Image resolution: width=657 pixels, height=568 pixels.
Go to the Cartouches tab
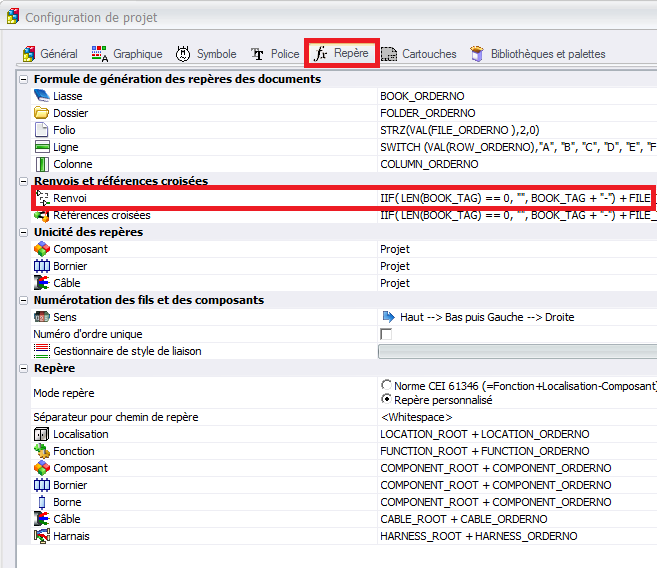[419, 54]
